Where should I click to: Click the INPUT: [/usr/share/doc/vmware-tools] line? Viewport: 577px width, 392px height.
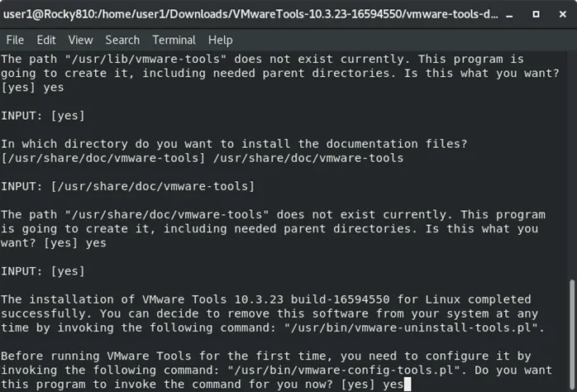point(127,186)
